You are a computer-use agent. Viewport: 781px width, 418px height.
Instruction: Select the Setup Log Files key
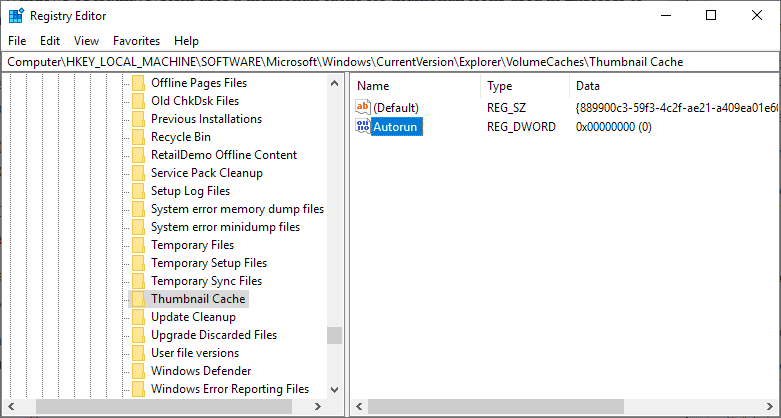pos(190,191)
